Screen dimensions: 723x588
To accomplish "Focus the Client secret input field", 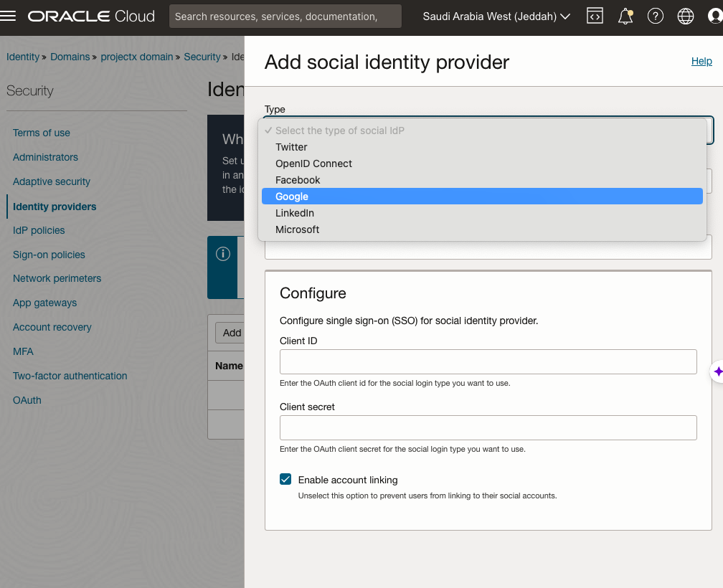I will click(x=488, y=427).
